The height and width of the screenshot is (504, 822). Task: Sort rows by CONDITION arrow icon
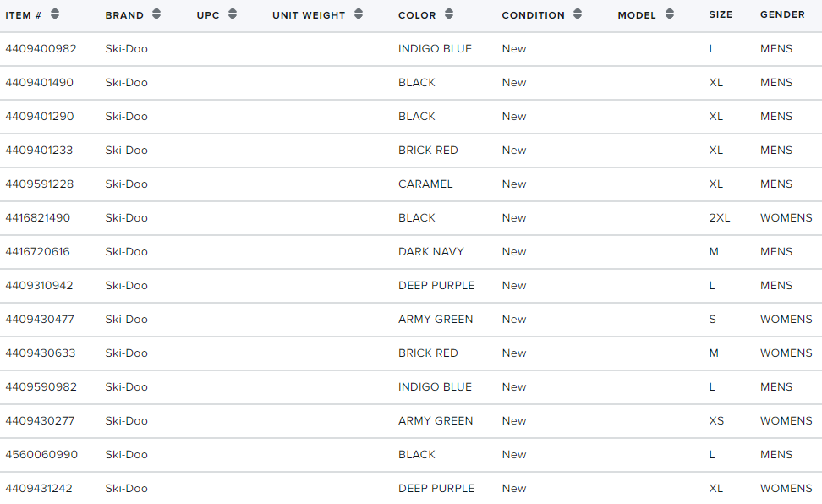point(578,14)
